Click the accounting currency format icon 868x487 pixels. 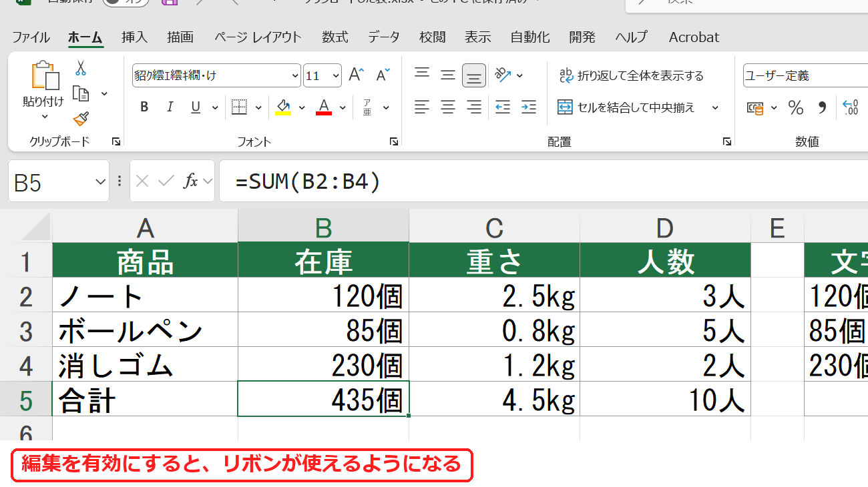click(x=755, y=107)
